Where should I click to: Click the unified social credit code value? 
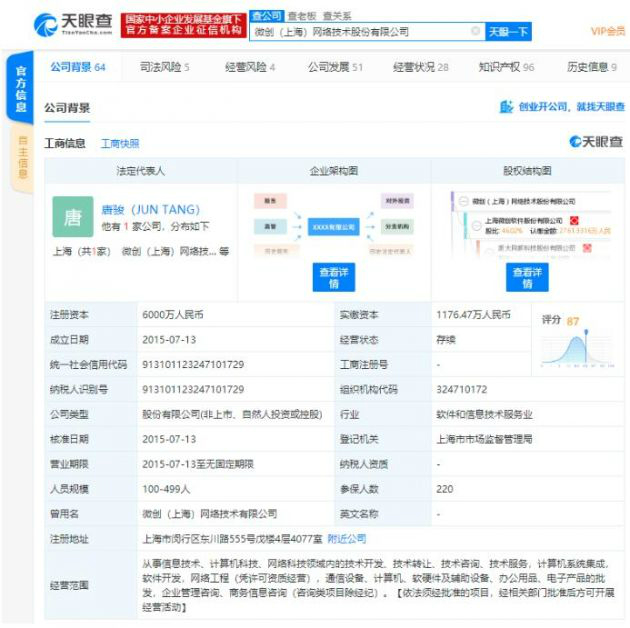[193, 364]
